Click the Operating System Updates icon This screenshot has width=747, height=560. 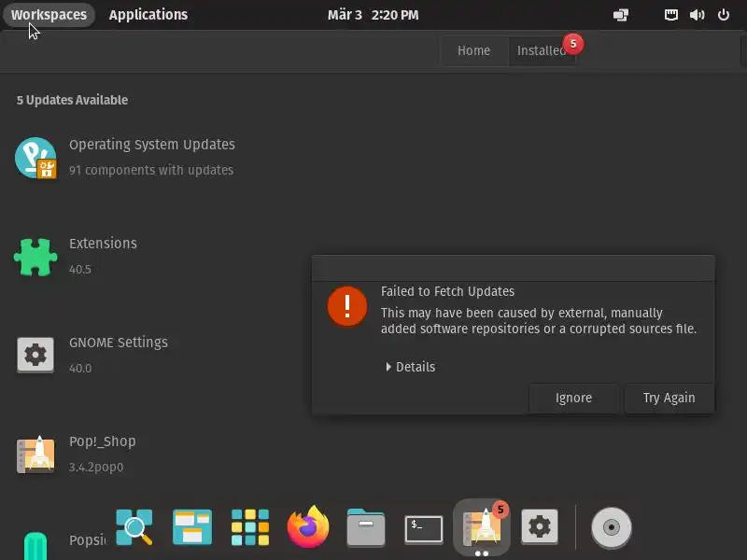35,158
